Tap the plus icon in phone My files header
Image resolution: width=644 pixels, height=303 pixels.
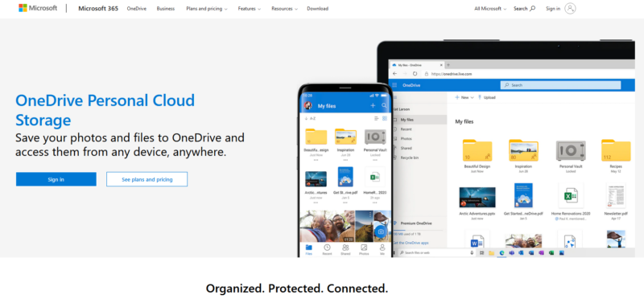click(x=373, y=106)
